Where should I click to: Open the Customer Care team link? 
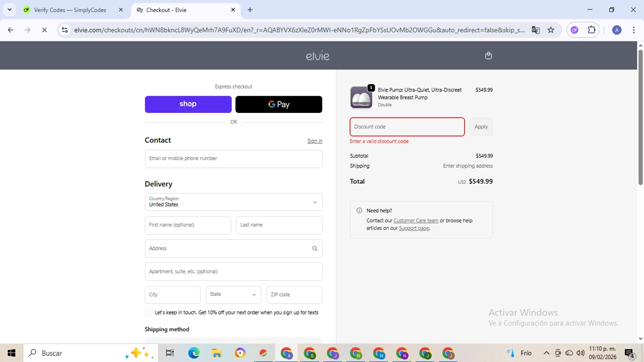click(416, 221)
